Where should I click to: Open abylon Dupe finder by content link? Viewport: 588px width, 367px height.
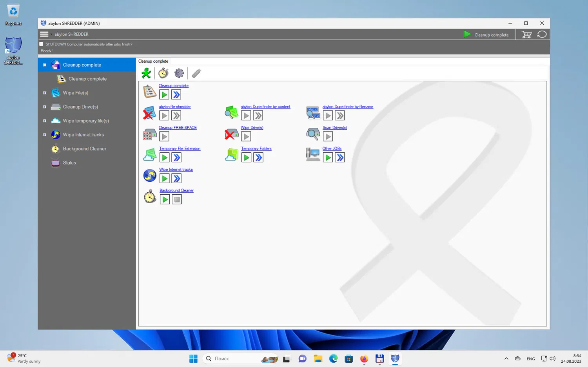tap(265, 107)
